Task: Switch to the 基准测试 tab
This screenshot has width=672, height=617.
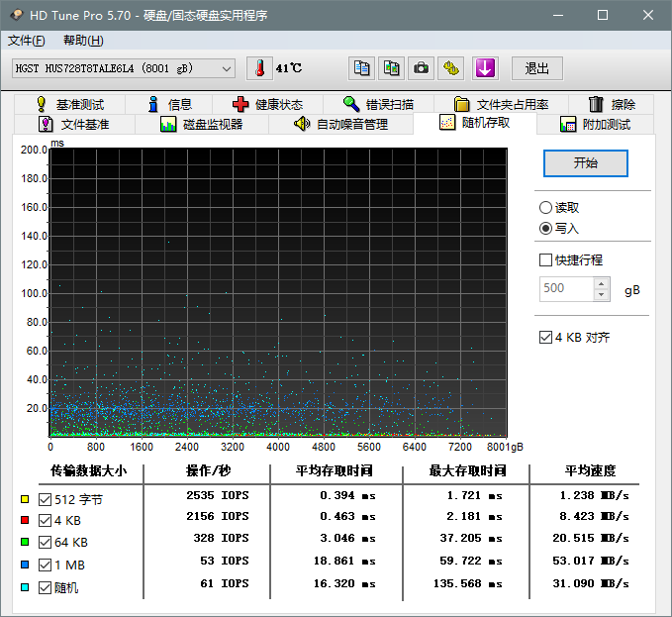Action: 70,104
